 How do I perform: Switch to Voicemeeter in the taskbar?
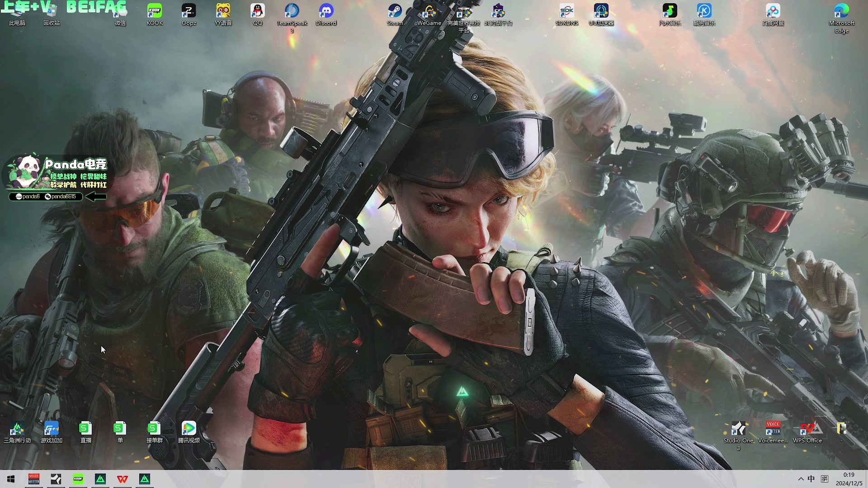tap(34, 479)
